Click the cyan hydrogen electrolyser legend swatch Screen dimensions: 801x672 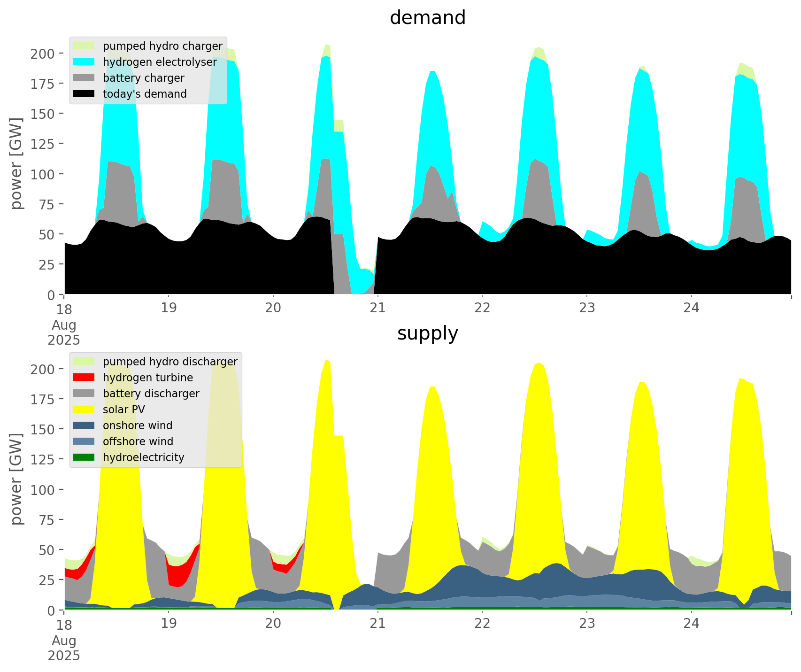pyautogui.click(x=84, y=62)
